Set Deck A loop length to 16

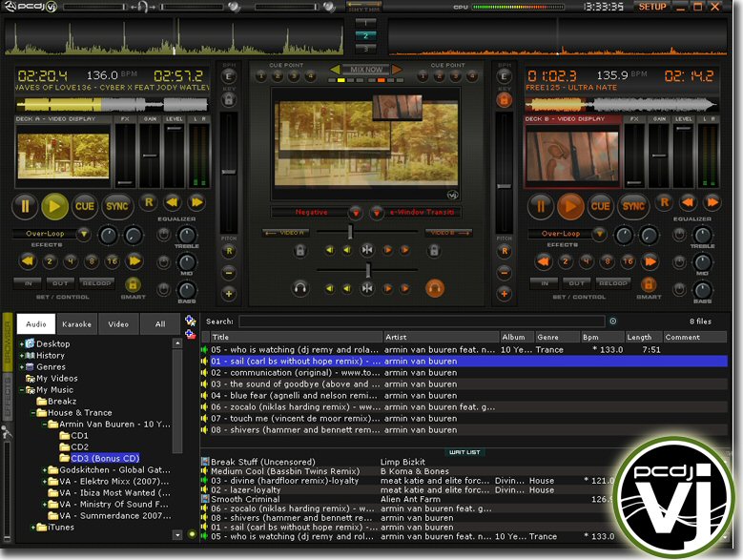tap(113, 261)
